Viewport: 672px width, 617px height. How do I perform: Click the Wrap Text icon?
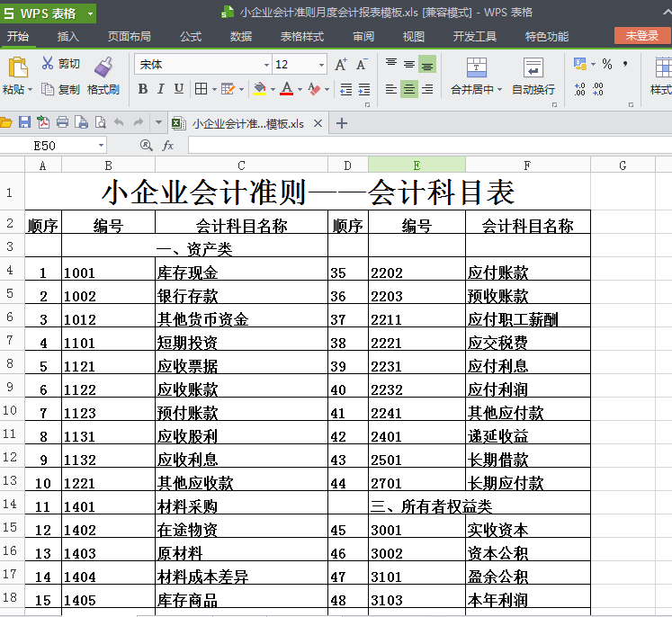[x=533, y=67]
